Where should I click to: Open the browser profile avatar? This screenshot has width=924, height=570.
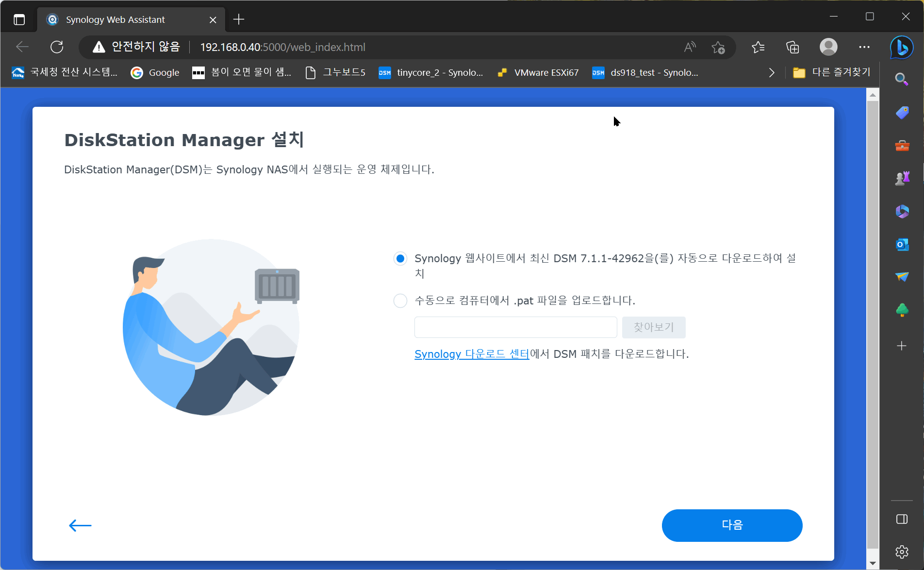828,47
